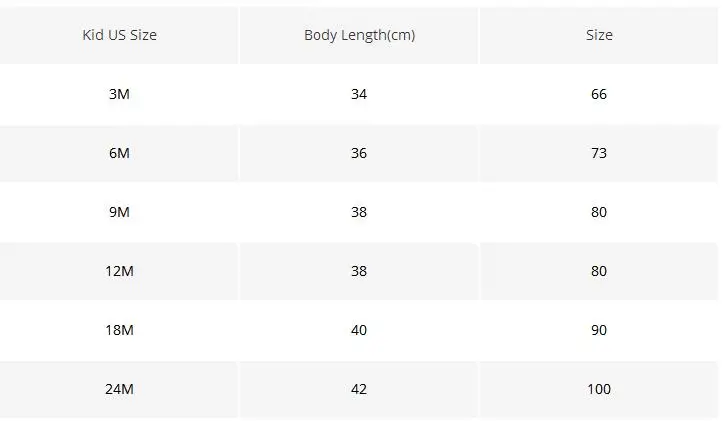Click body length value 40

tap(359, 330)
